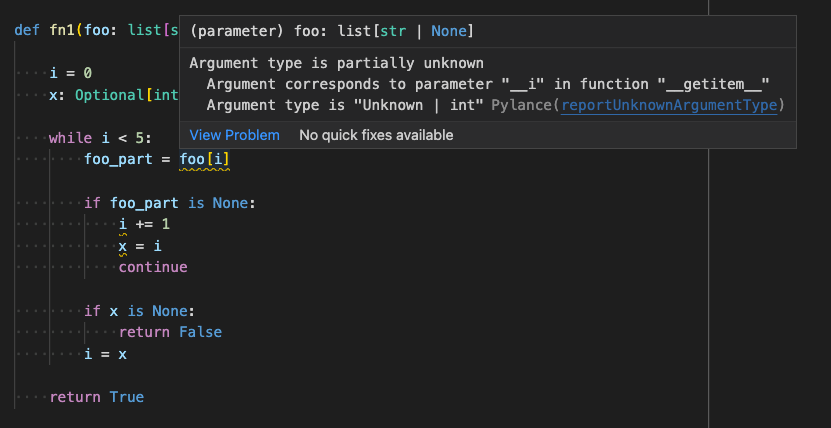Click the "continue" keyword

(153, 268)
